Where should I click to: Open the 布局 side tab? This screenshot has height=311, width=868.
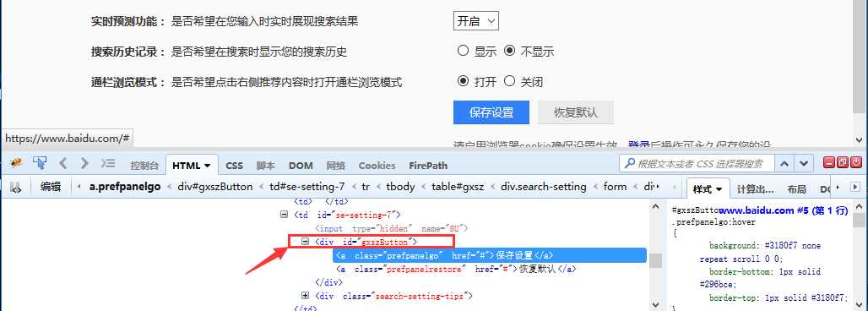click(x=796, y=189)
